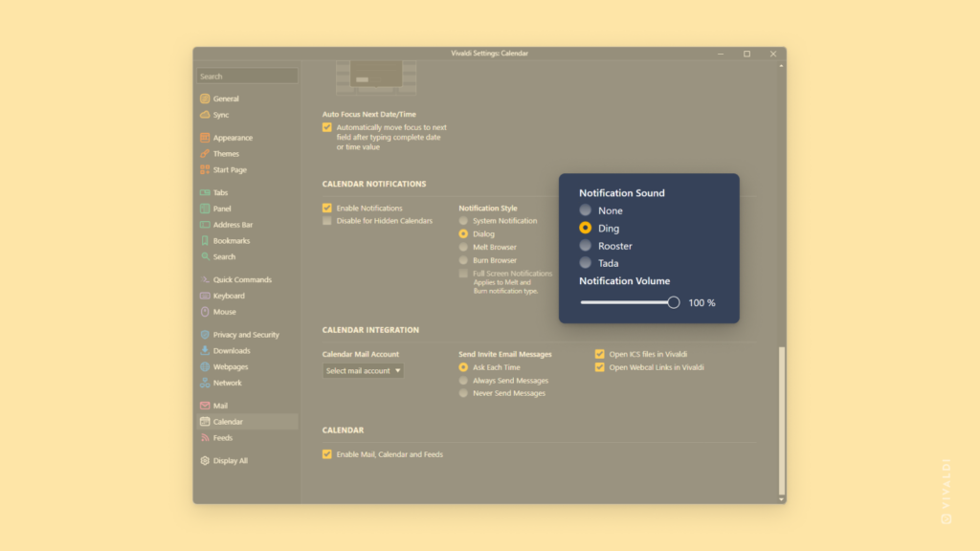Click the settings Search input field
Image resolution: width=980 pixels, height=551 pixels.
pyautogui.click(x=248, y=77)
